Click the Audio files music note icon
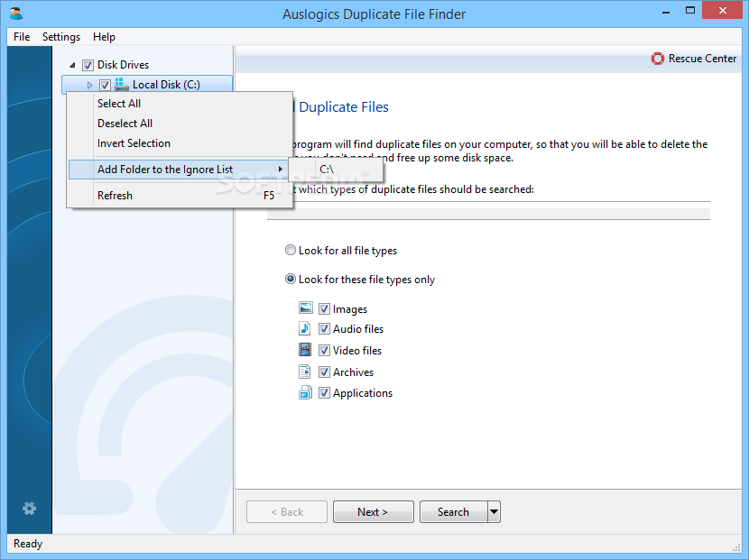This screenshot has width=749, height=560. [x=305, y=328]
